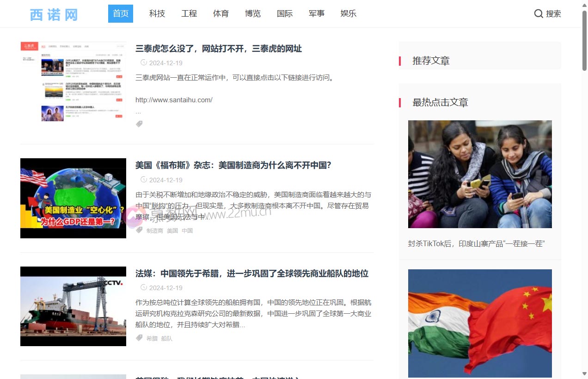
Task: Click the clock icon on the Forbes article date
Action: pyautogui.click(x=143, y=180)
